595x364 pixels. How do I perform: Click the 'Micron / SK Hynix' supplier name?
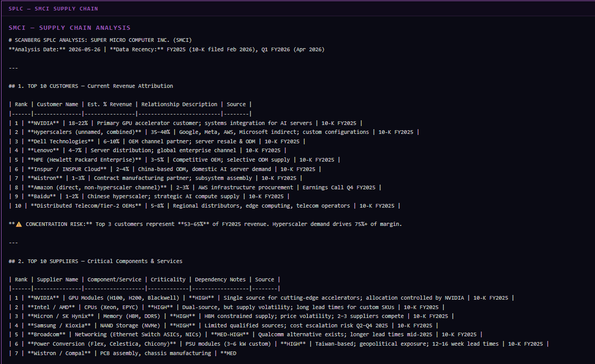click(61, 316)
